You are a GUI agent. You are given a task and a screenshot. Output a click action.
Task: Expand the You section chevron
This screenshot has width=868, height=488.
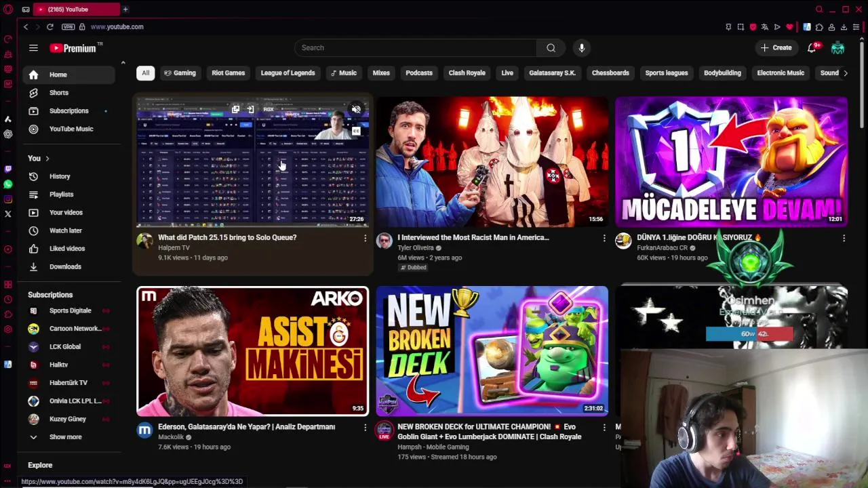[x=47, y=159]
